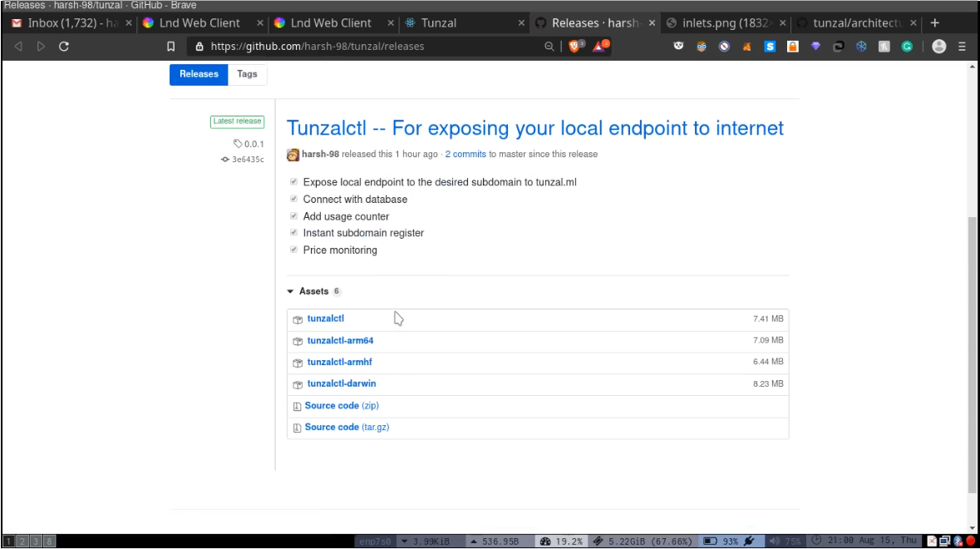This screenshot has width=980, height=549.
Task: Click the zip file icon beside Source code (zip)
Action: [297, 407]
